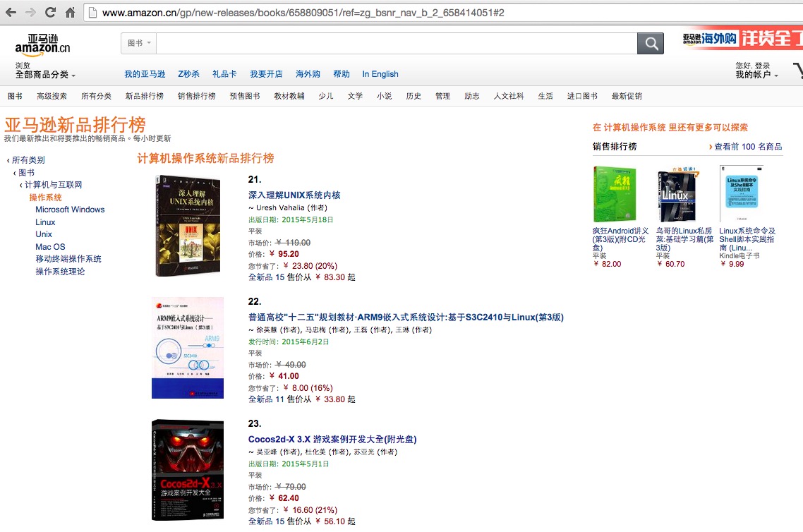
Task: View the 15 new offers from ￥56.10
Action: pos(301,521)
